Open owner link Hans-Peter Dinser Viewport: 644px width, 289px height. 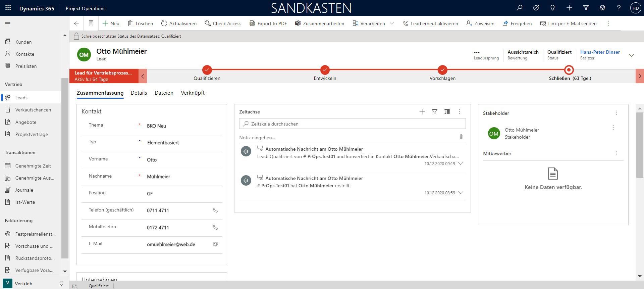click(600, 52)
